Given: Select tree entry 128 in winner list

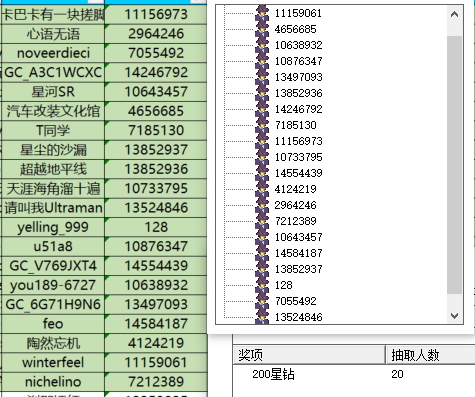Looking at the screenshot, I should click(283, 285).
